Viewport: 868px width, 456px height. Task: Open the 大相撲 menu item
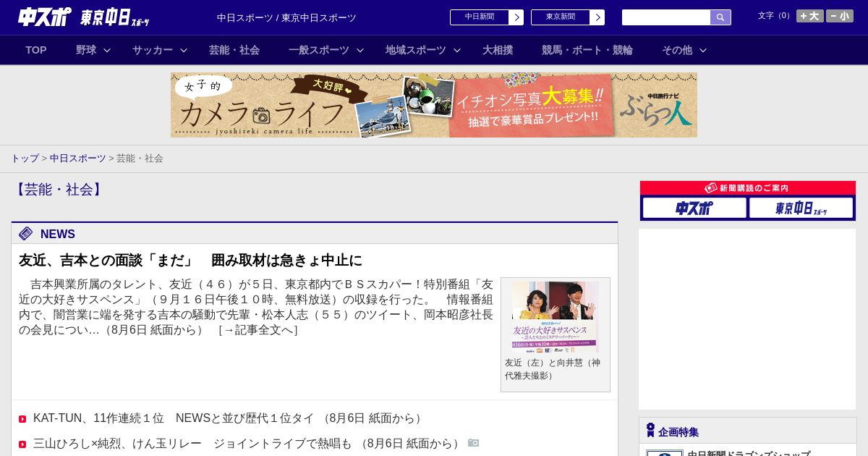coord(498,50)
